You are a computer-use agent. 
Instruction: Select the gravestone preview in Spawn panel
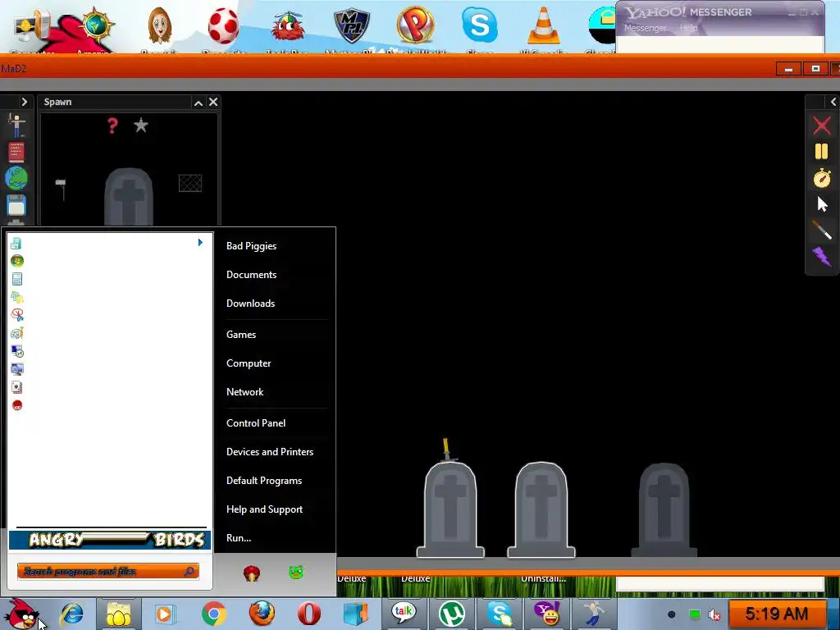click(x=129, y=197)
